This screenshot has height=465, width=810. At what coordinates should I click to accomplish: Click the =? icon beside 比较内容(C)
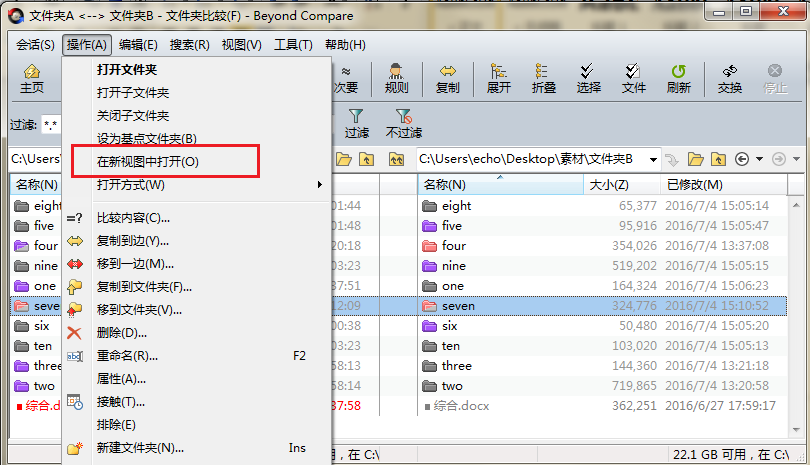(74, 218)
